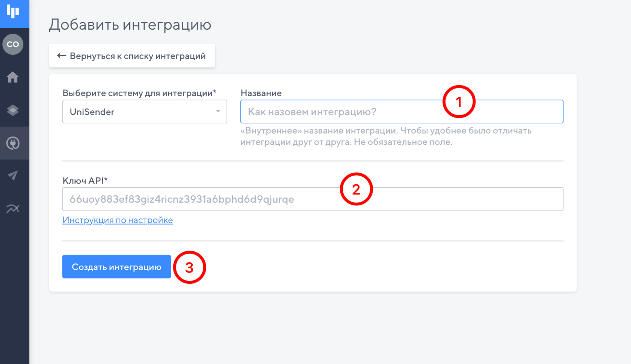This screenshot has width=631, height=364.
Task: Open the setup instruction link
Action: coord(118,220)
